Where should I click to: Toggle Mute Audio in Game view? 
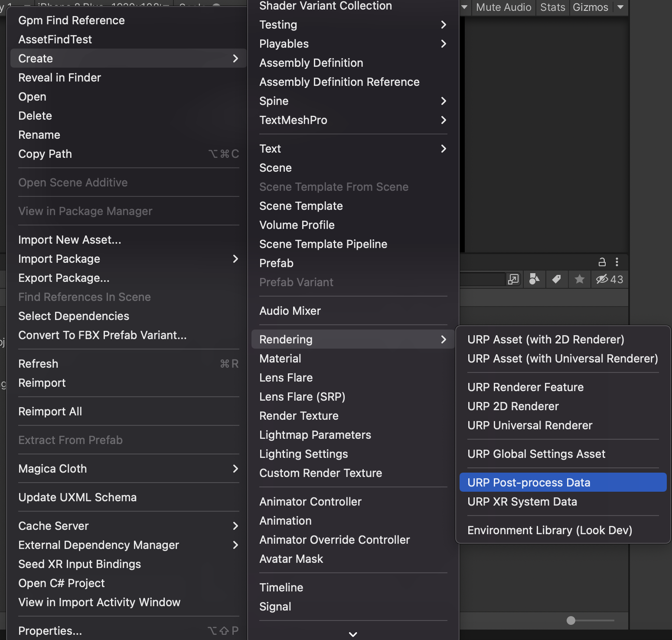coord(503,7)
